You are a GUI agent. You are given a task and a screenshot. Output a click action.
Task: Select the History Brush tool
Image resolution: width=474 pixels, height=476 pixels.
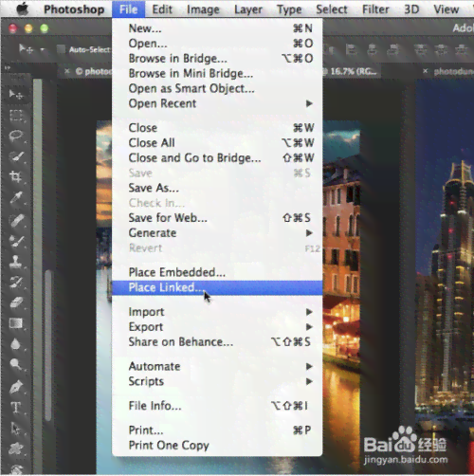tap(16, 283)
